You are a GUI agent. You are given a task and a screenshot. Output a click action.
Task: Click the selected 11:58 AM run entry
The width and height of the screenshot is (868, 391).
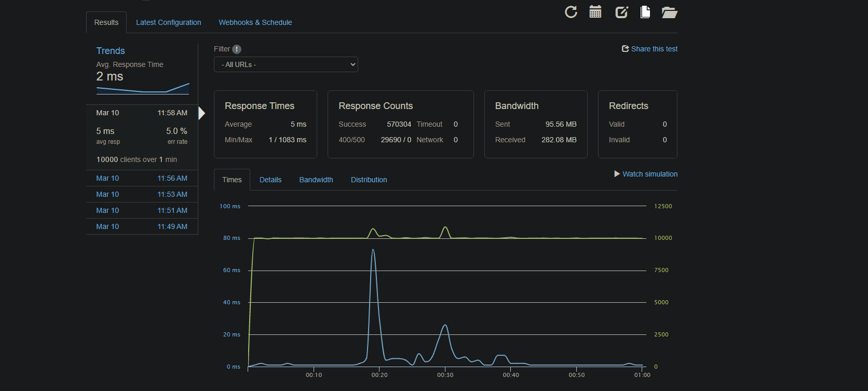coord(142,137)
